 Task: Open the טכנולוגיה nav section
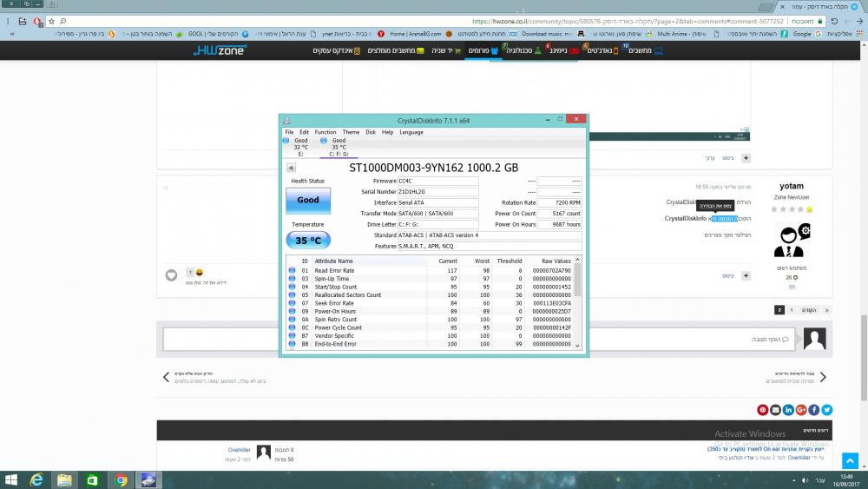coord(523,50)
